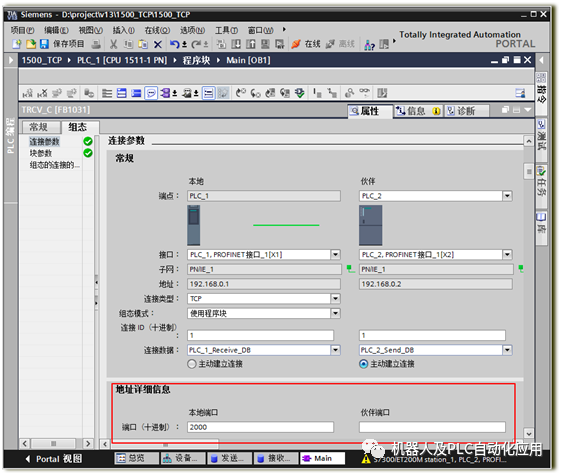Image resolution: width=561 pixels, height=475 pixels.
Task: Click the open project folder icon
Action: point(31,44)
